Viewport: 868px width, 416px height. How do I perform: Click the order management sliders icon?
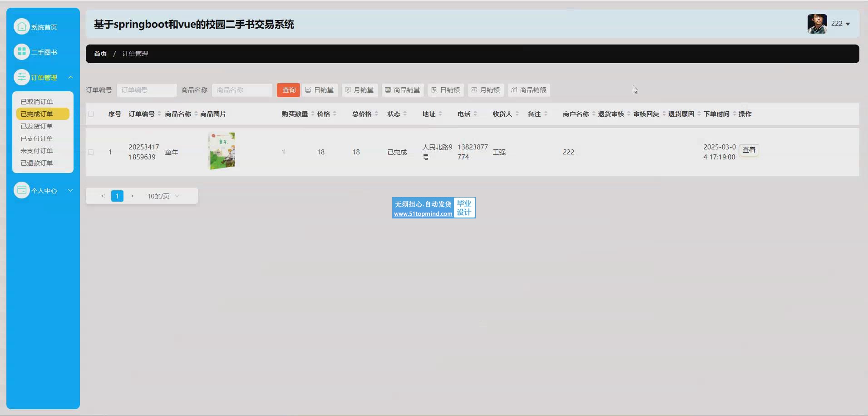pos(21,77)
